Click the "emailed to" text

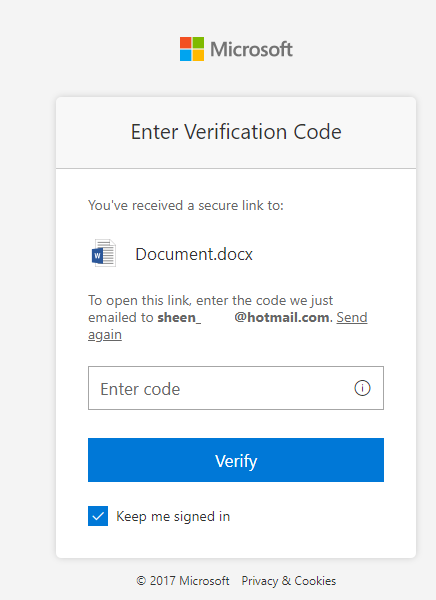click(121, 318)
